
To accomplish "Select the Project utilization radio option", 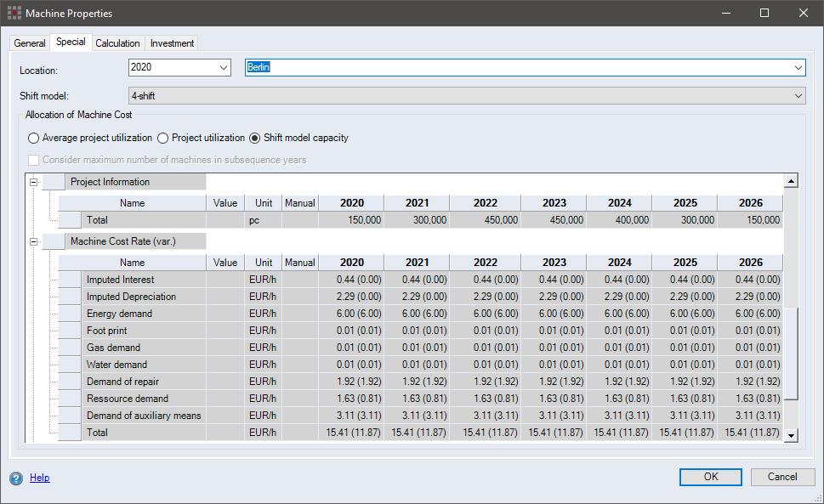I will tap(163, 138).
